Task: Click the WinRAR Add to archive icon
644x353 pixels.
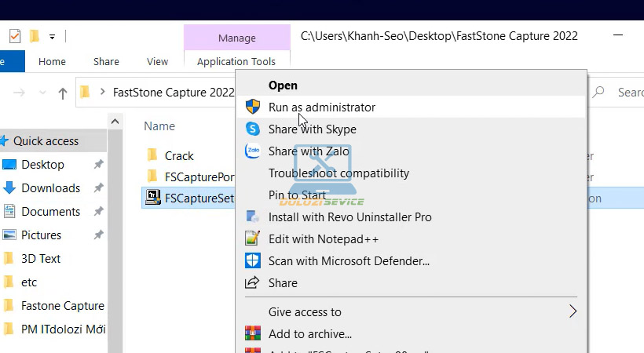Action: (x=252, y=333)
